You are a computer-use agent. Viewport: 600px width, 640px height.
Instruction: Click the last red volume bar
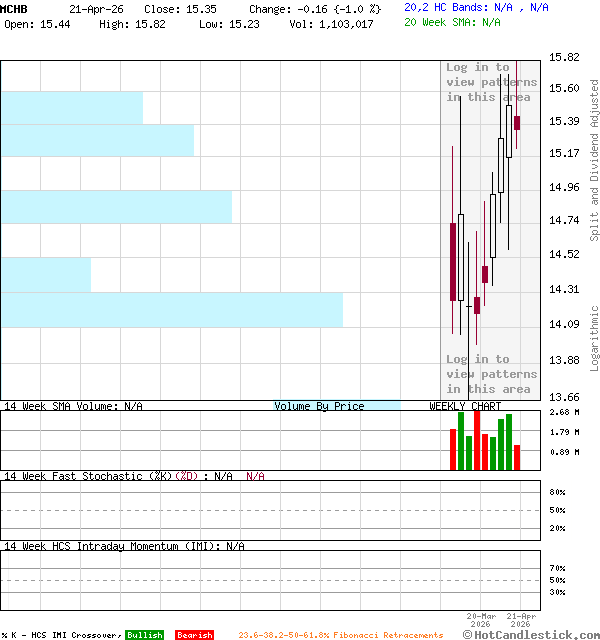click(x=517, y=457)
